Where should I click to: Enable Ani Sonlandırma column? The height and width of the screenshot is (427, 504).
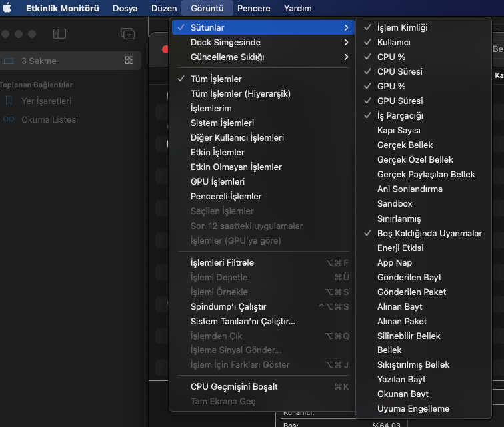[423, 189]
